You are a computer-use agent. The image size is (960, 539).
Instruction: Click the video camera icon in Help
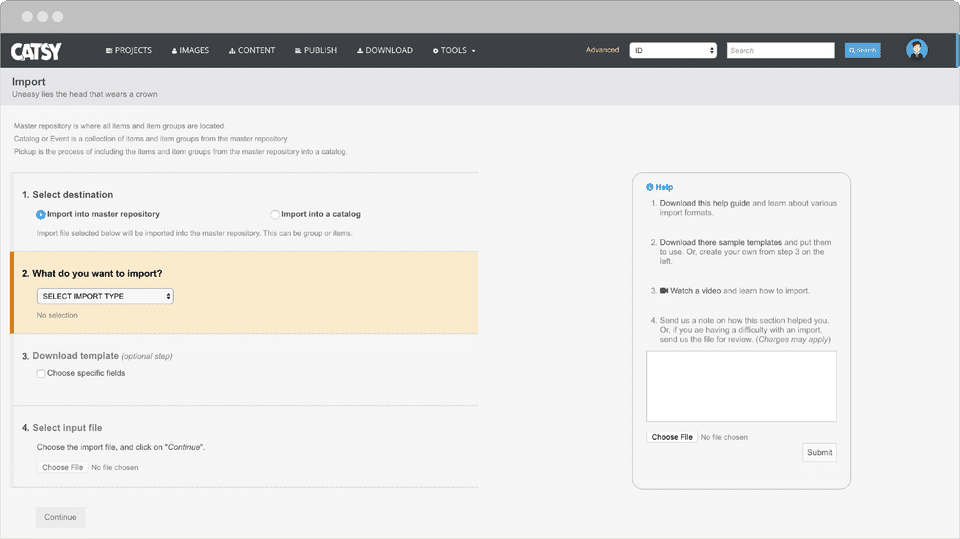664,291
